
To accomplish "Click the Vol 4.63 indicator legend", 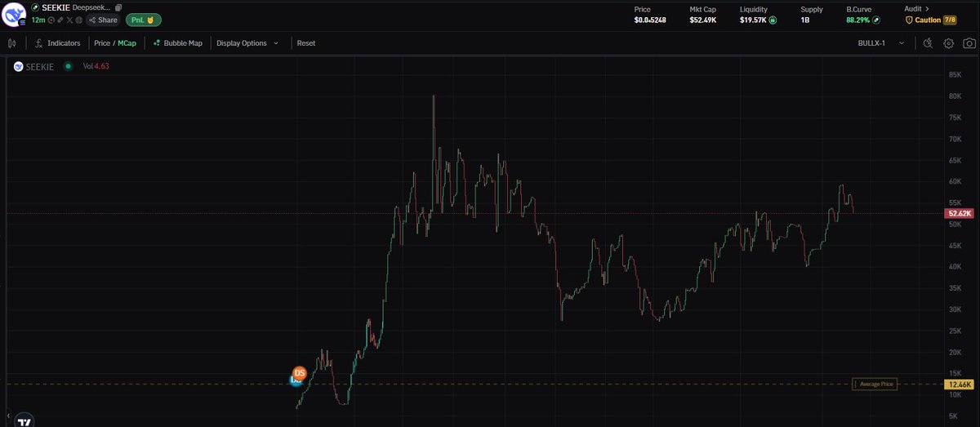I will [x=96, y=67].
